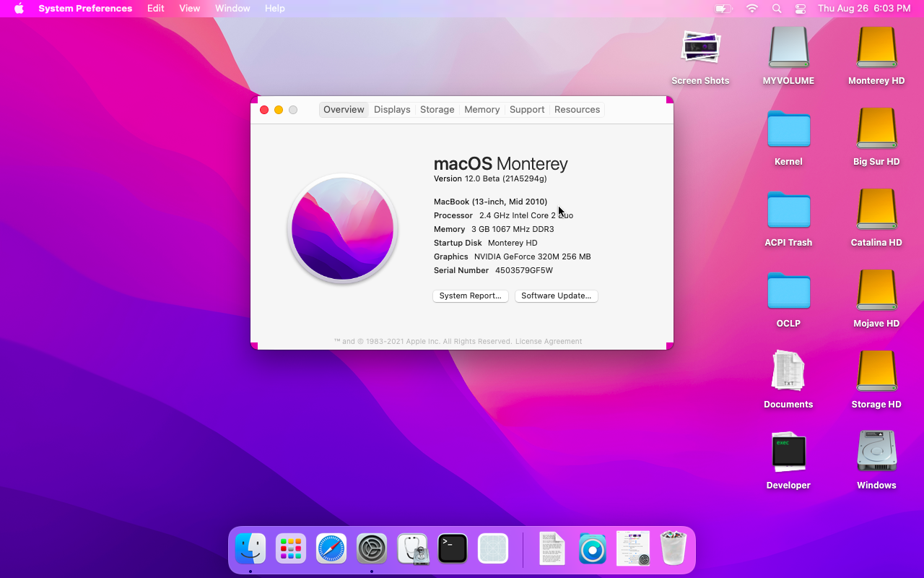Open the Help menu

tap(275, 9)
